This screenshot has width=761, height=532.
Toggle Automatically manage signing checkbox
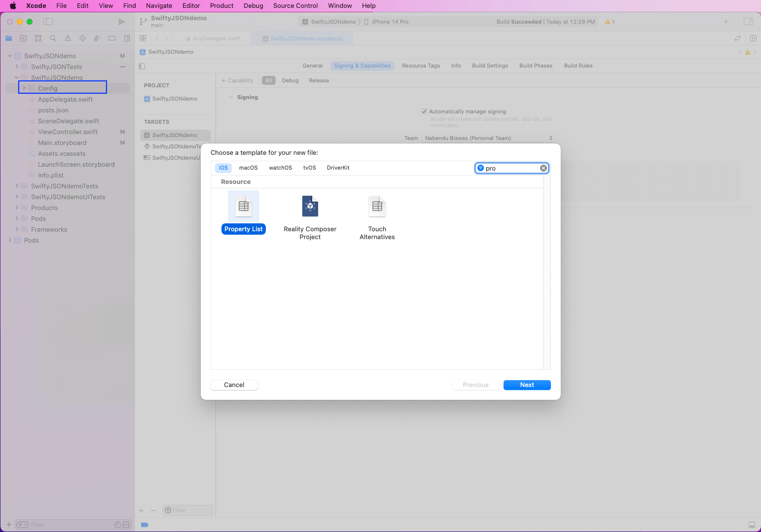(x=424, y=111)
